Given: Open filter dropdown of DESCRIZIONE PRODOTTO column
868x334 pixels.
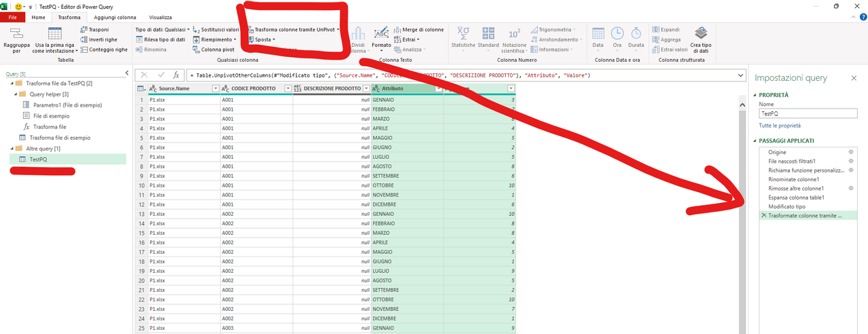Looking at the screenshot, I should click(367, 89).
